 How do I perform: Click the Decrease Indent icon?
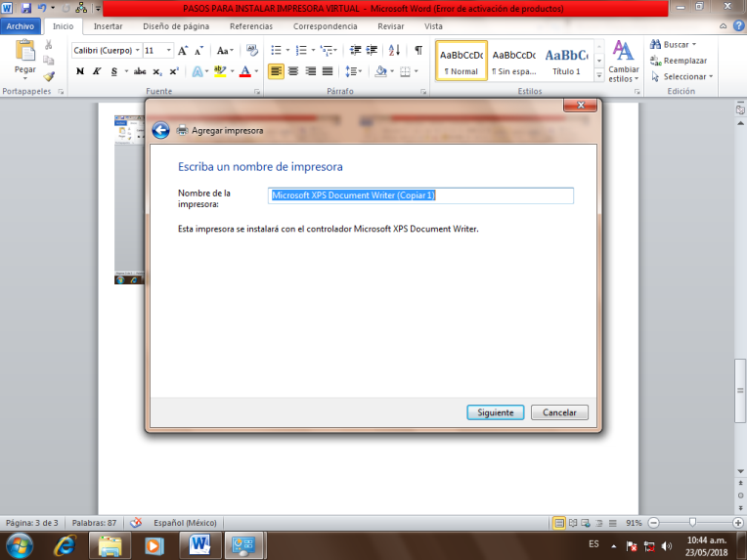coord(355,50)
